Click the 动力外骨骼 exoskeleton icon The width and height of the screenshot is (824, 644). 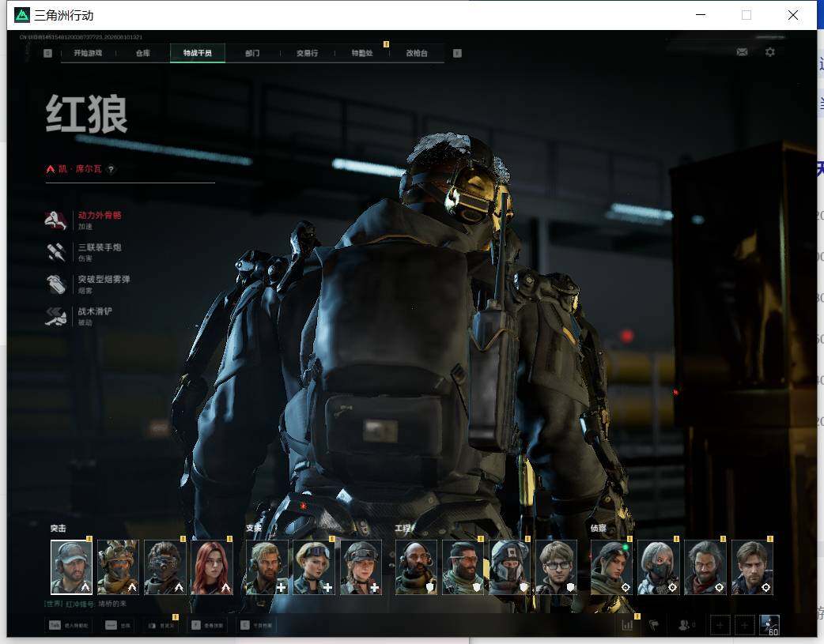(55, 220)
